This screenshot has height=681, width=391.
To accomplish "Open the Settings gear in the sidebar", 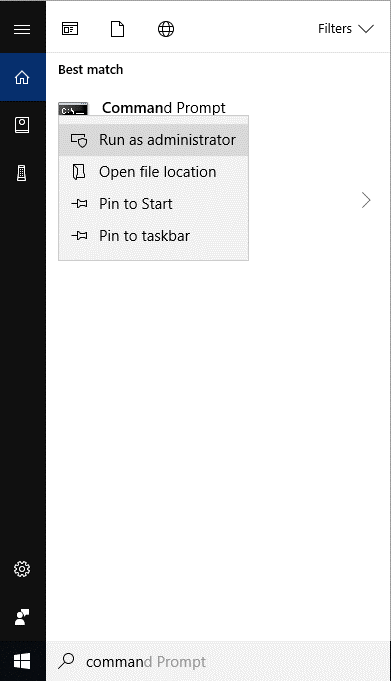I will tap(22, 569).
